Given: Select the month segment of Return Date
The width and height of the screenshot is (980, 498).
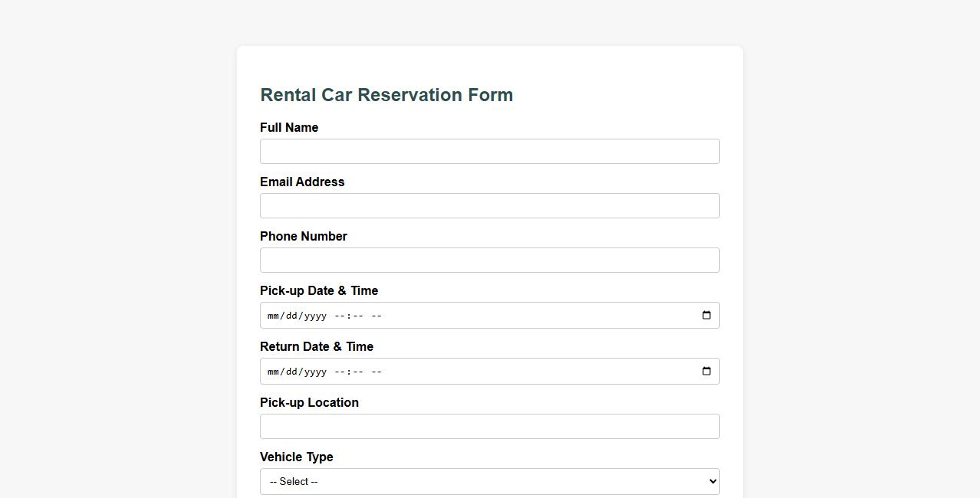Looking at the screenshot, I should point(273,371).
